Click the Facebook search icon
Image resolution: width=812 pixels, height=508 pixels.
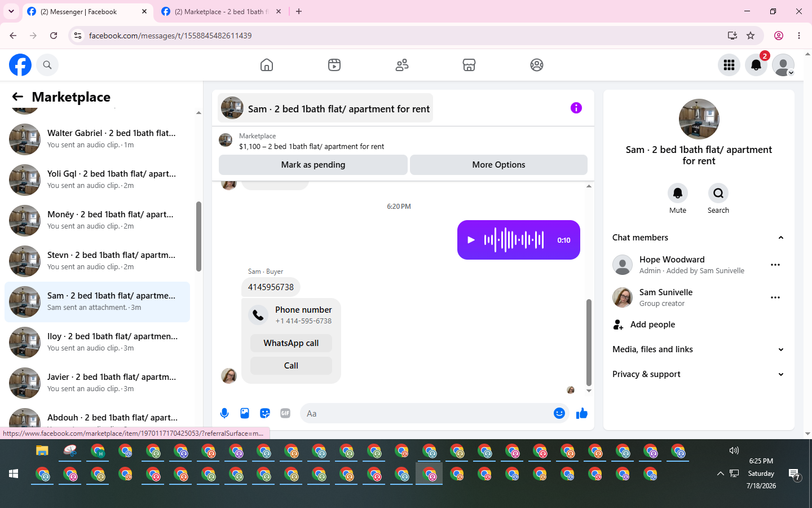tap(47, 65)
